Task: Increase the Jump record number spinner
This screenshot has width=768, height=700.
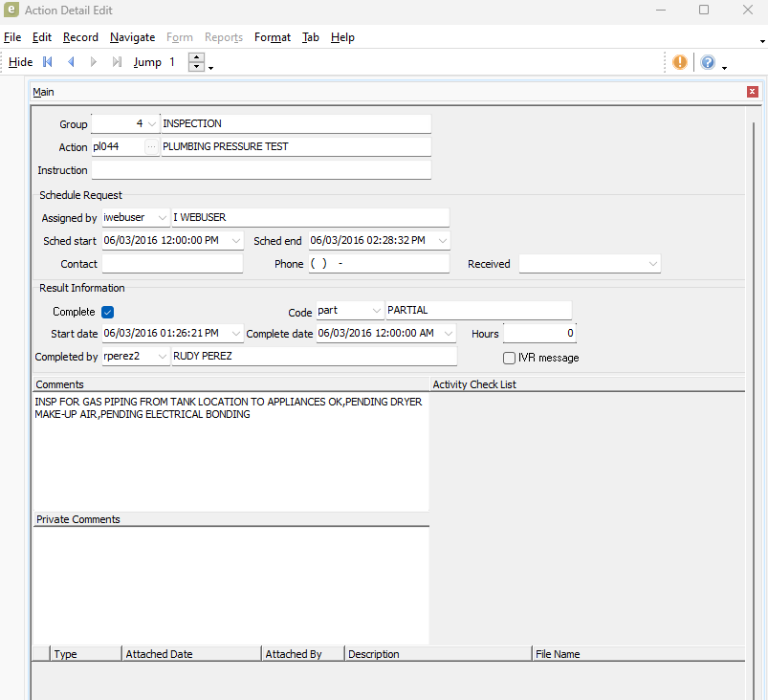Action: [x=196, y=57]
